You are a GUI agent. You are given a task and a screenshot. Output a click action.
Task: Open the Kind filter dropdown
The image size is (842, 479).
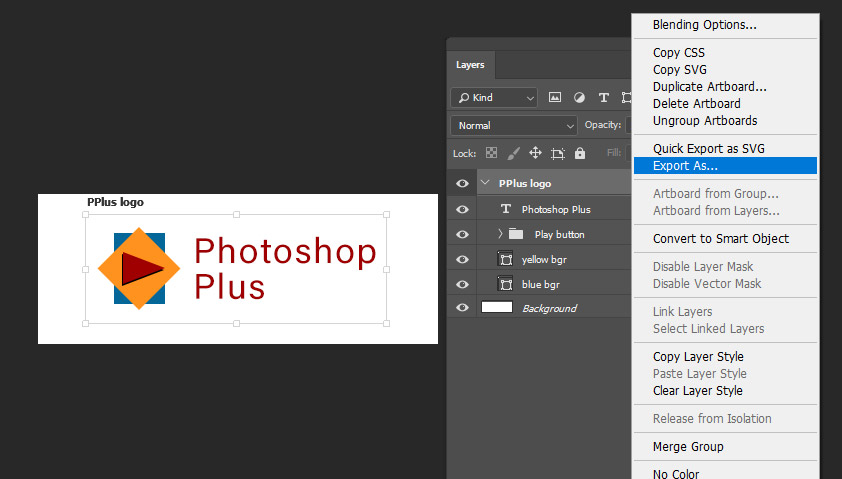(x=494, y=98)
